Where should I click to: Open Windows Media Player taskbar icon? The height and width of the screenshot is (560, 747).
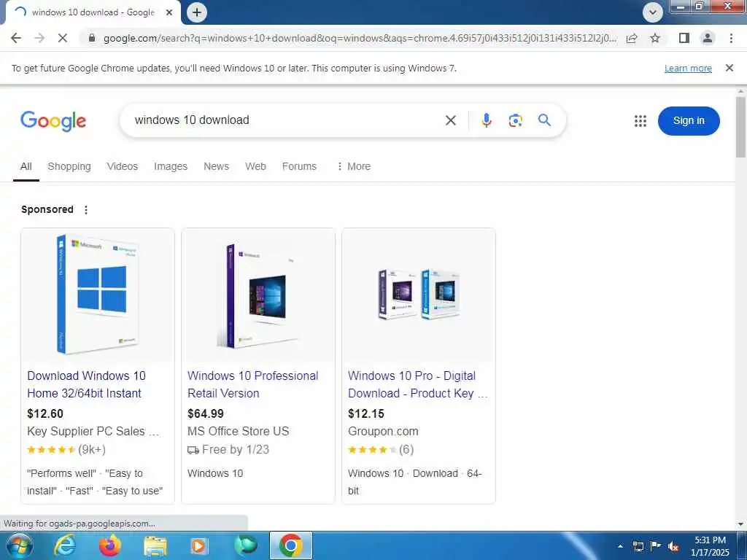(x=198, y=545)
